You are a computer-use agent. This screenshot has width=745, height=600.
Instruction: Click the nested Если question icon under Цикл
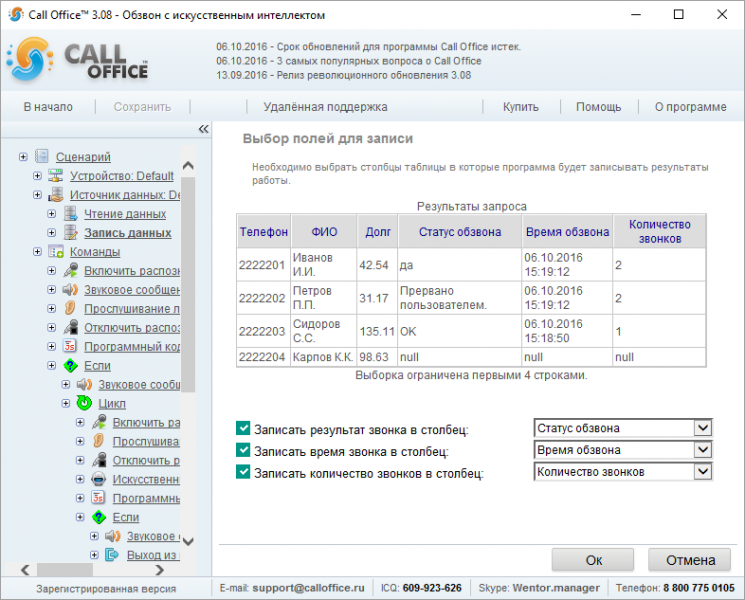[99, 517]
